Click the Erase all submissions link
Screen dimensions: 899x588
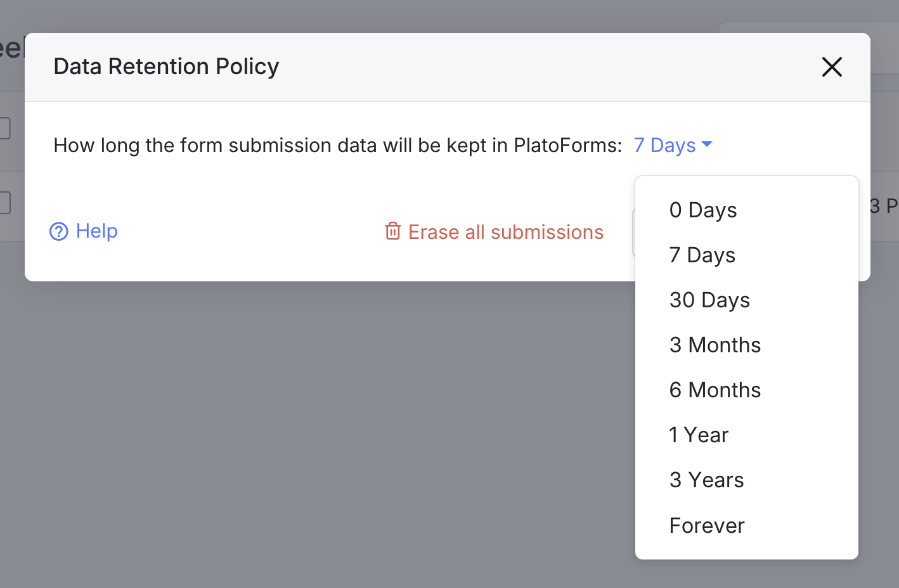506,232
